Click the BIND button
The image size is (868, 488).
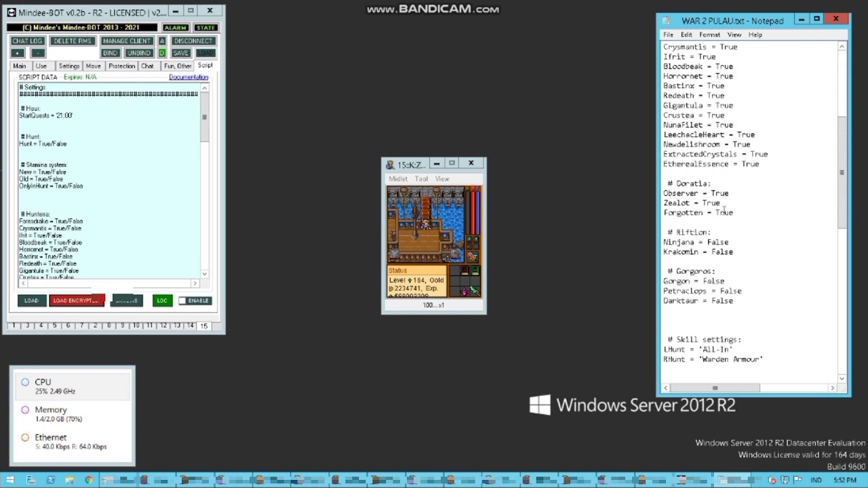(x=110, y=53)
